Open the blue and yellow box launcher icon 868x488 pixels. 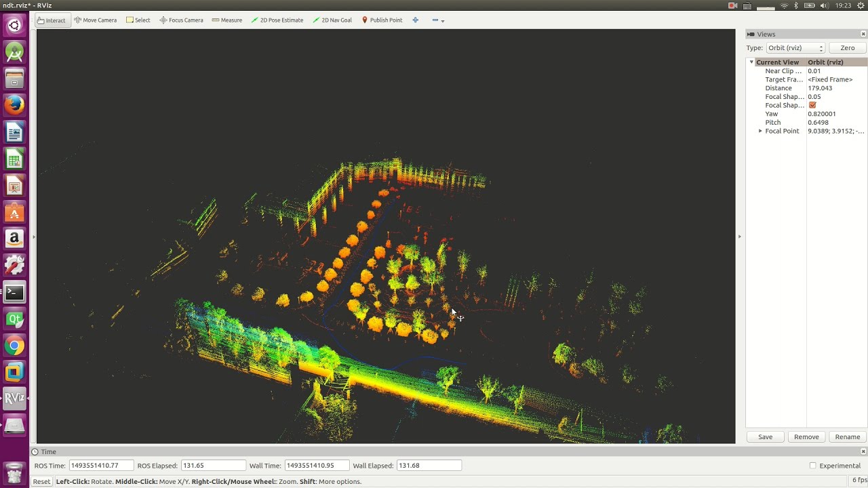(14, 372)
